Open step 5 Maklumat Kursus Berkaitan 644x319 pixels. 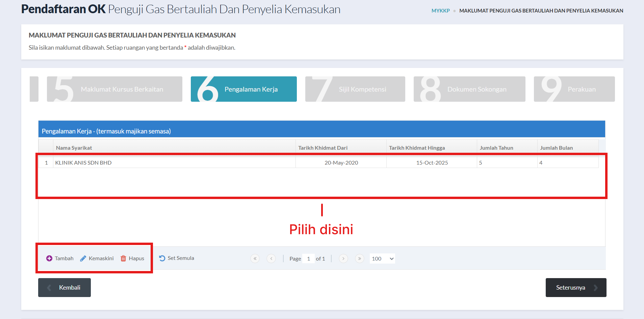[114, 89]
